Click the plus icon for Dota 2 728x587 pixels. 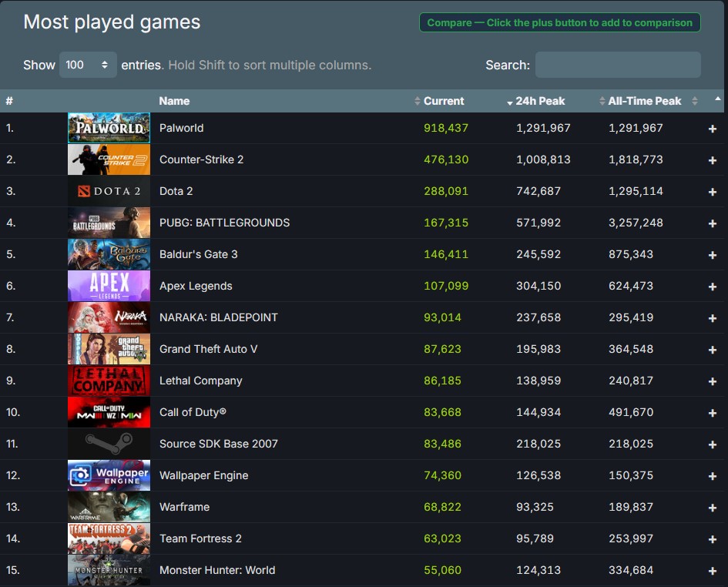pos(713,192)
